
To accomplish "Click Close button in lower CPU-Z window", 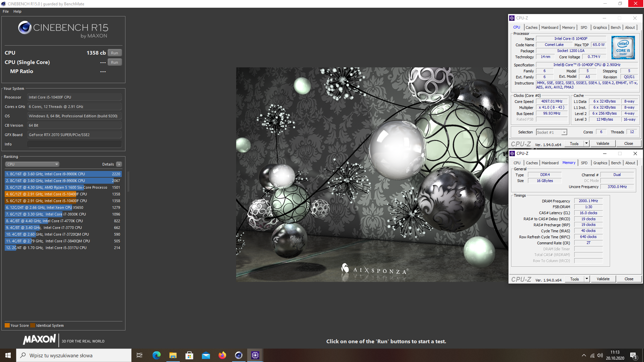I will coord(629,279).
